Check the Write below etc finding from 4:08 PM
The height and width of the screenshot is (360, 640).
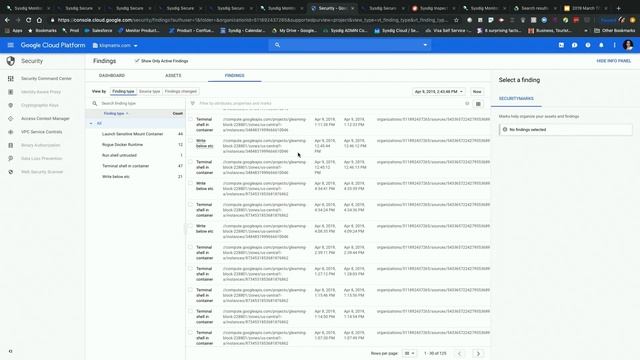tap(191, 226)
